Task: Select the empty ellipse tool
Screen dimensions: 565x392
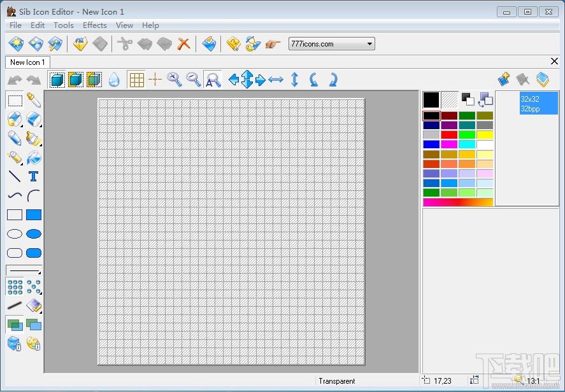Action: [x=15, y=234]
